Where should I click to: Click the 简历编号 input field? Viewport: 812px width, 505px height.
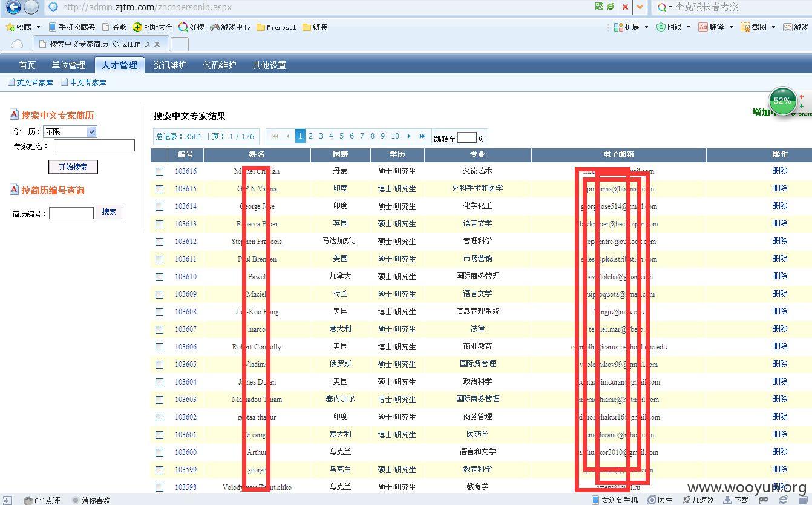(71, 213)
